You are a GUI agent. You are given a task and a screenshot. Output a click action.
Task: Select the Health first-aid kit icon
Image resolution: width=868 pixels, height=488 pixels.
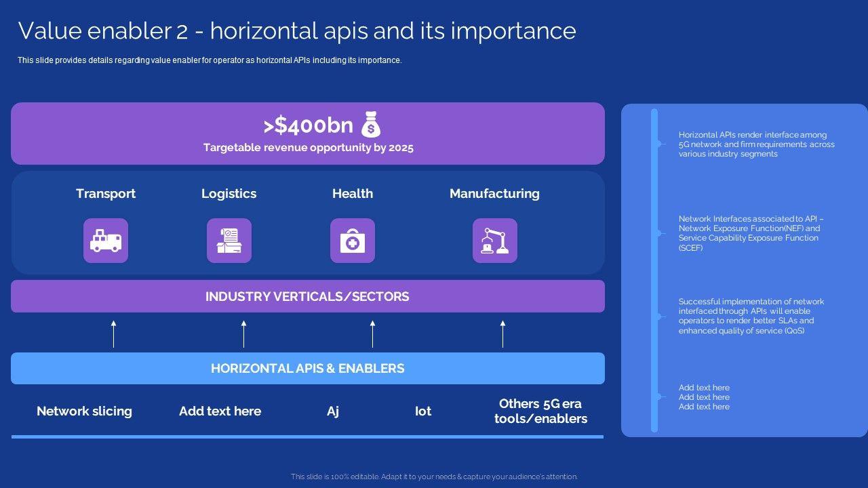coord(353,241)
